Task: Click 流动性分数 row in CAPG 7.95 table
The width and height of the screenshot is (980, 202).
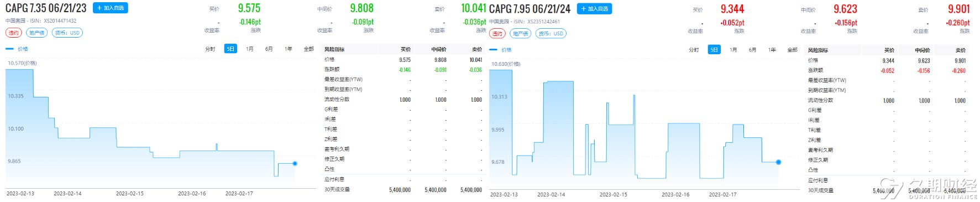Action: coord(887,100)
